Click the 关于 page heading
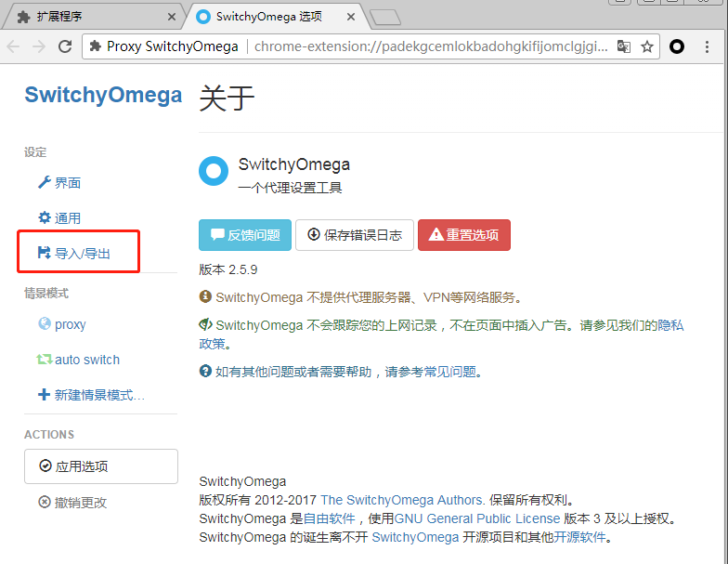Screen dimensions: 728x564 click(227, 98)
